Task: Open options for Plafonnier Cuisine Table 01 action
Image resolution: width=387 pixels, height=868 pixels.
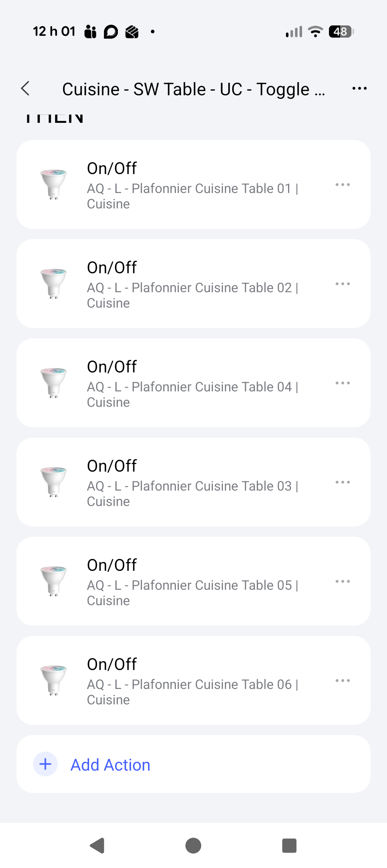Action: (343, 185)
